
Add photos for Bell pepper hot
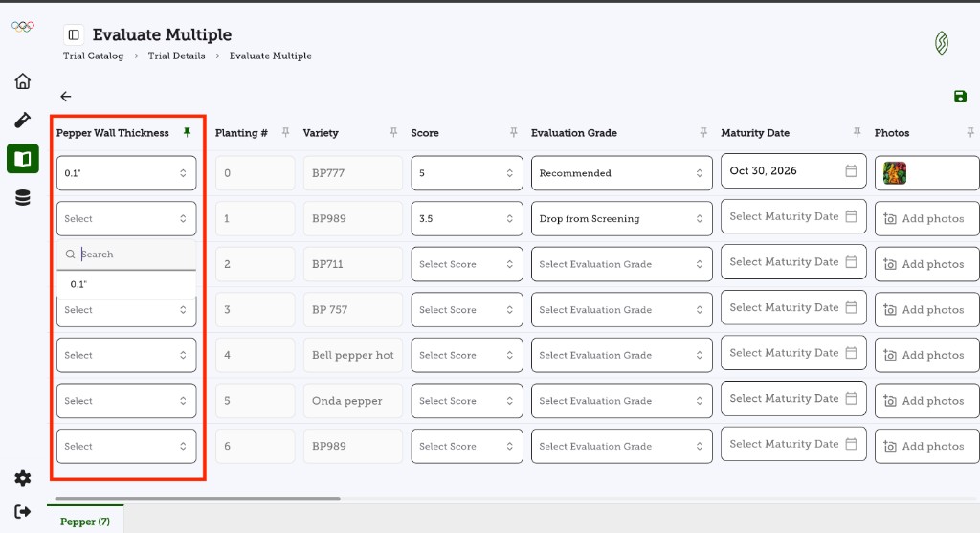tap(926, 355)
